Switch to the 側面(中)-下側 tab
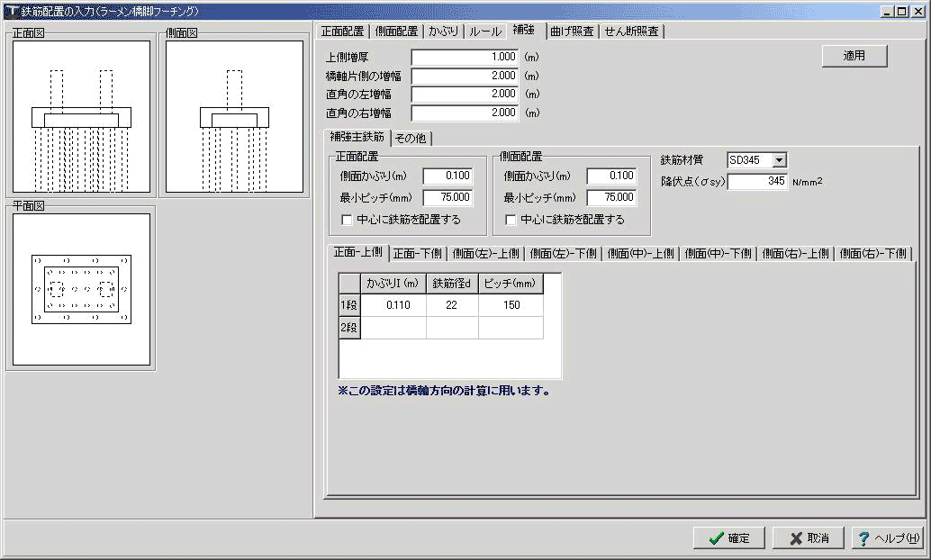This screenshot has height=560, width=931. pyautogui.click(x=718, y=254)
